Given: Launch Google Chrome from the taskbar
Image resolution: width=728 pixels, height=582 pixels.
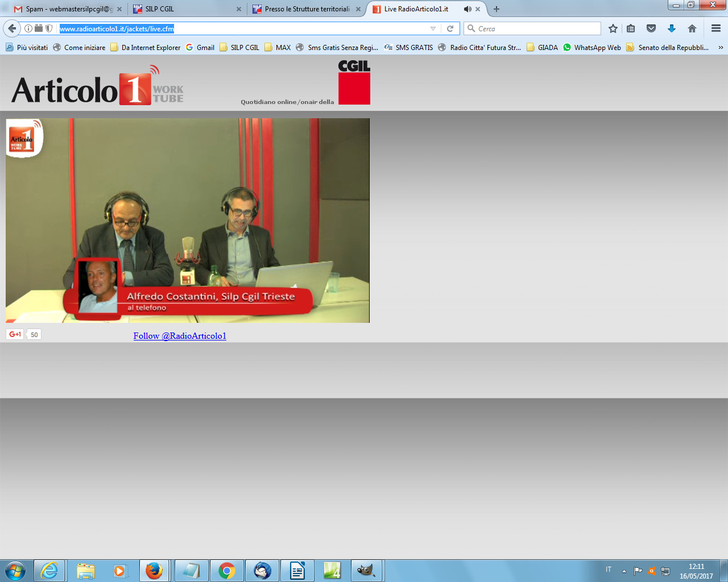Looking at the screenshot, I should click(227, 571).
